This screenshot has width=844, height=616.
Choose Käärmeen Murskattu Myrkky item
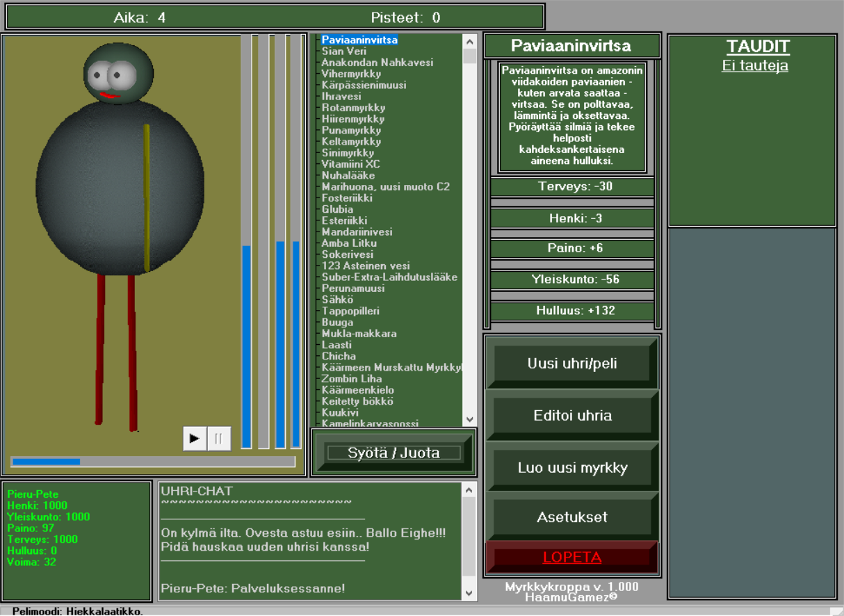click(x=391, y=367)
